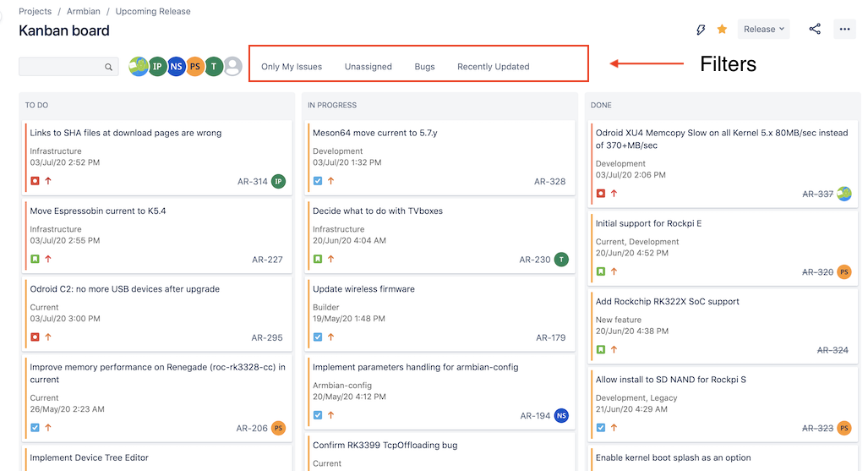Image resolution: width=868 pixels, height=471 pixels.
Task: Go to the Armbian breadcrumb link
Action: point(84,11)
